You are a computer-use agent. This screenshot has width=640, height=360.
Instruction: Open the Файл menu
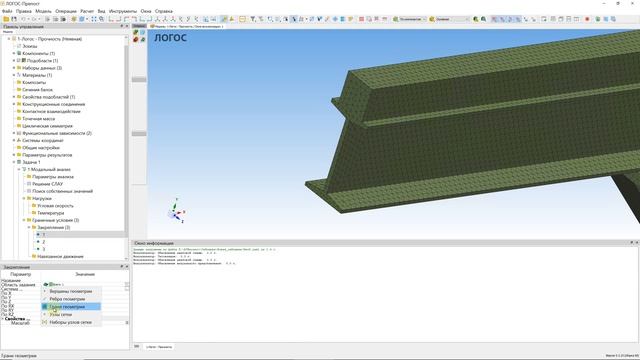tap(7, 11)
